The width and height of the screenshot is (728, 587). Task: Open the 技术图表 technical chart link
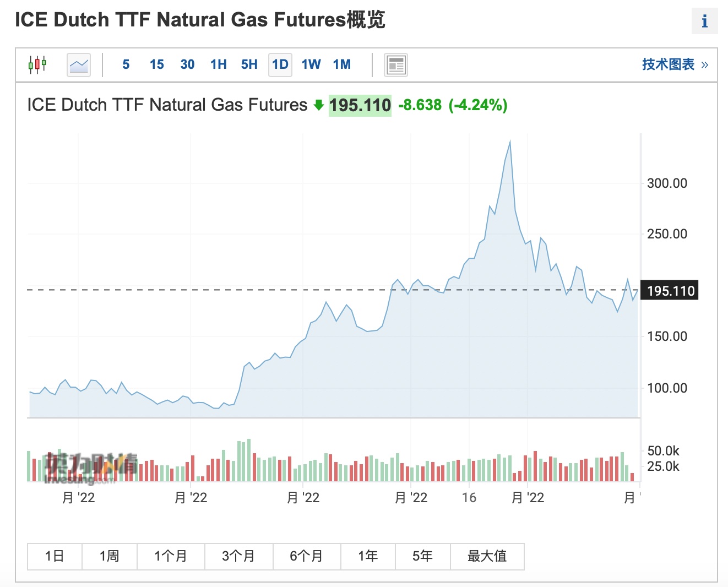point(675,64)
